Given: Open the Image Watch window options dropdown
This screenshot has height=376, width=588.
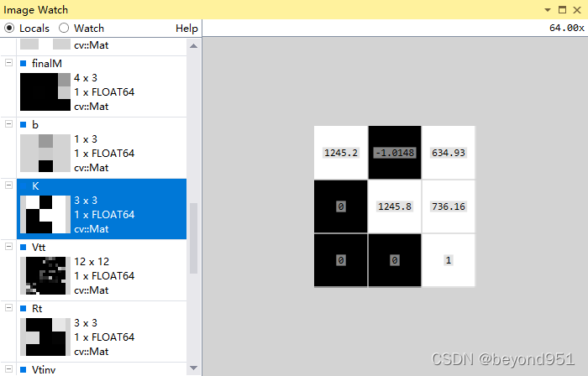Looking at the screenshot, I should coord(548,10).
